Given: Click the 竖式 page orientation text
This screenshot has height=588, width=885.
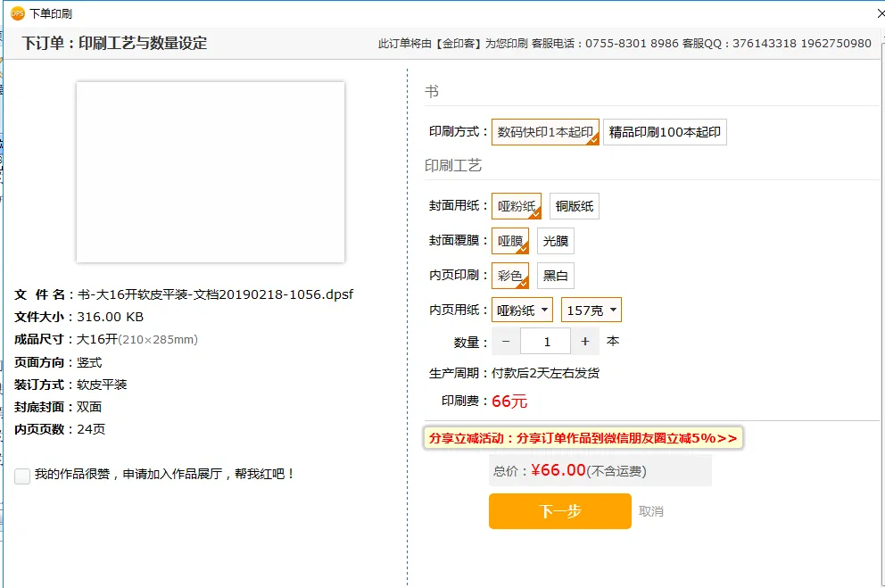Looking at the screenshot, I should [89, 362].
